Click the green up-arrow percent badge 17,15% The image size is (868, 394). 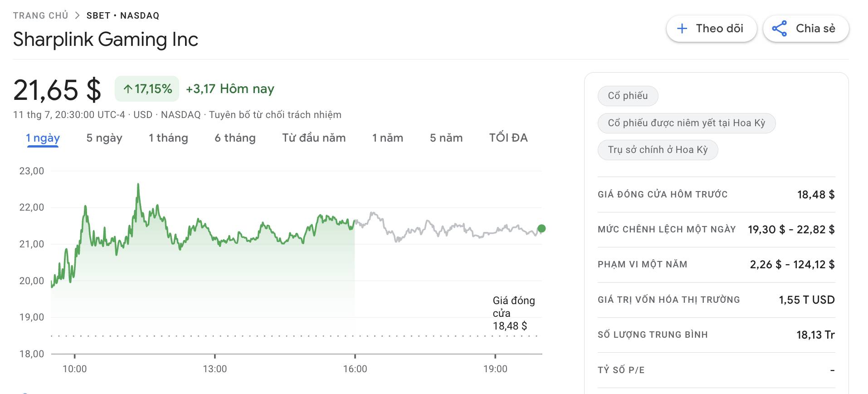(x=147, y=89)
